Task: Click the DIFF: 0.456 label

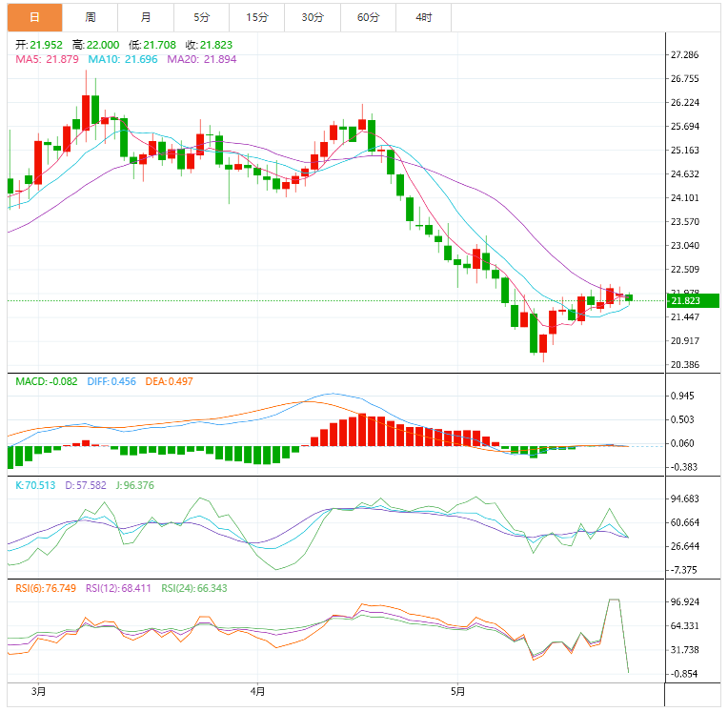Action: pos(111,382)
